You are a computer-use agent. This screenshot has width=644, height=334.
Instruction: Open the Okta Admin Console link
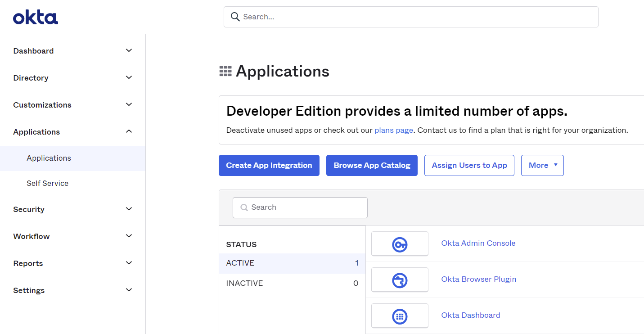(478, 243)
